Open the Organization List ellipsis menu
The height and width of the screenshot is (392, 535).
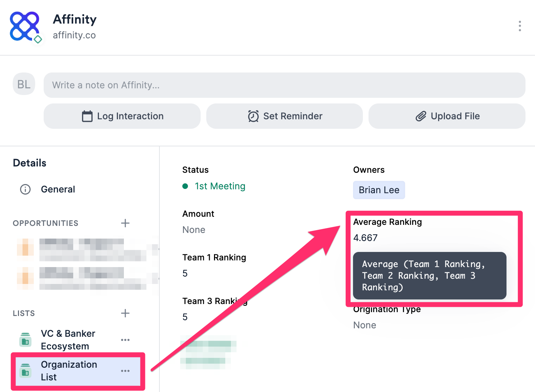(125, 371)
